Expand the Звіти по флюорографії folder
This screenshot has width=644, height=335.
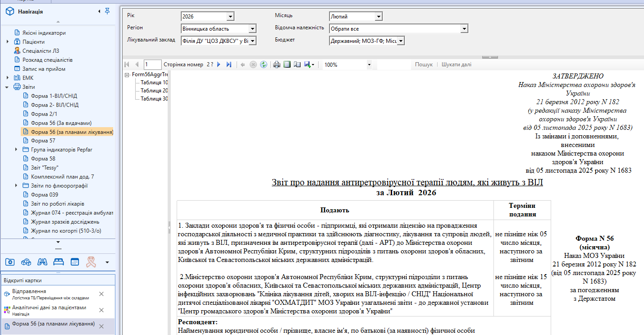tap(16, 186)
